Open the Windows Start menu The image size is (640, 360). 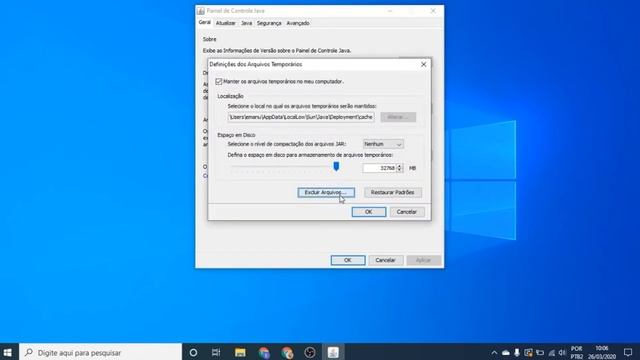coord(8,352)
